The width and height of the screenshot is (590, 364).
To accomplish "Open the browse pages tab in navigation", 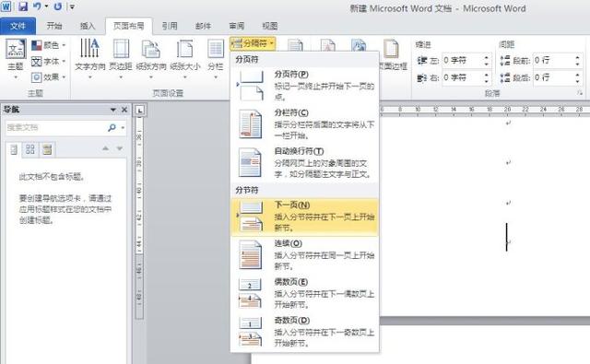I will tap(30, 149).
